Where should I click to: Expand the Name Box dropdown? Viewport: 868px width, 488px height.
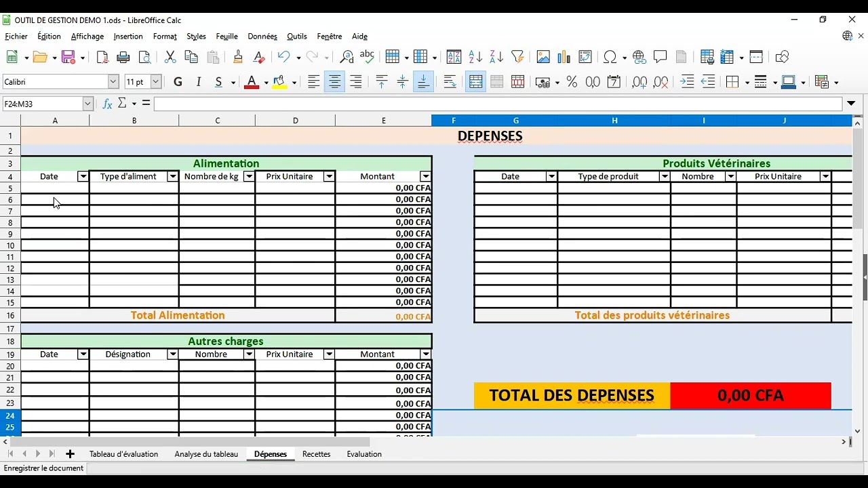(87, 104)
